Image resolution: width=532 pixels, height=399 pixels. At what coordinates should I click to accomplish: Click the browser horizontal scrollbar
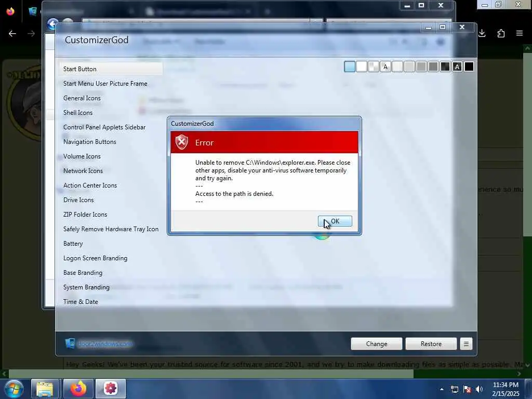click(210, 374)
